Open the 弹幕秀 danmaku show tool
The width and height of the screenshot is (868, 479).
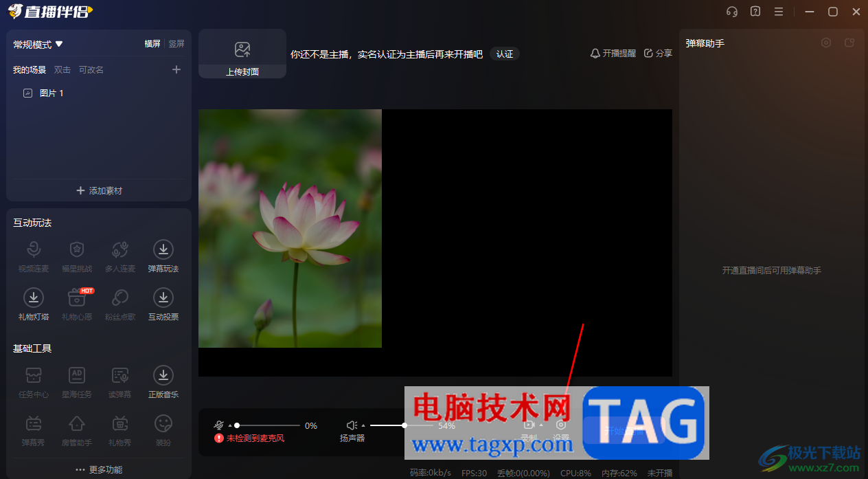pos(34,430)
